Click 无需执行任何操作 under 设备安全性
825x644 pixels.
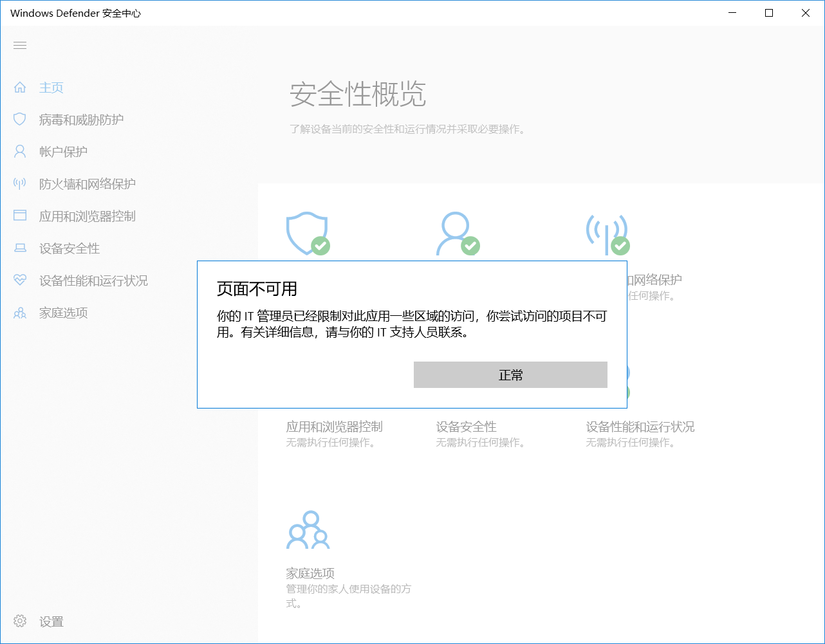click(x=480, y=443)
